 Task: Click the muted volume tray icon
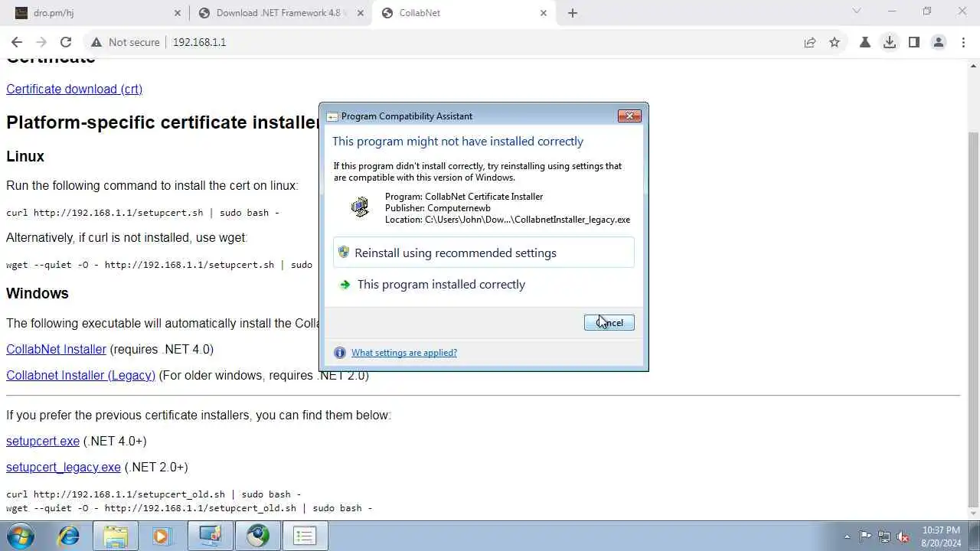tap(903, 536)
